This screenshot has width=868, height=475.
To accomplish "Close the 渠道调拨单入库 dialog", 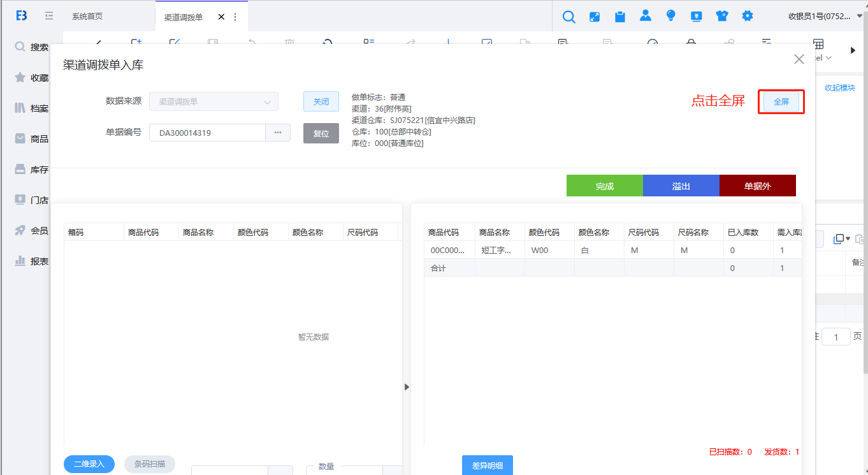I will tap(799, 59).
